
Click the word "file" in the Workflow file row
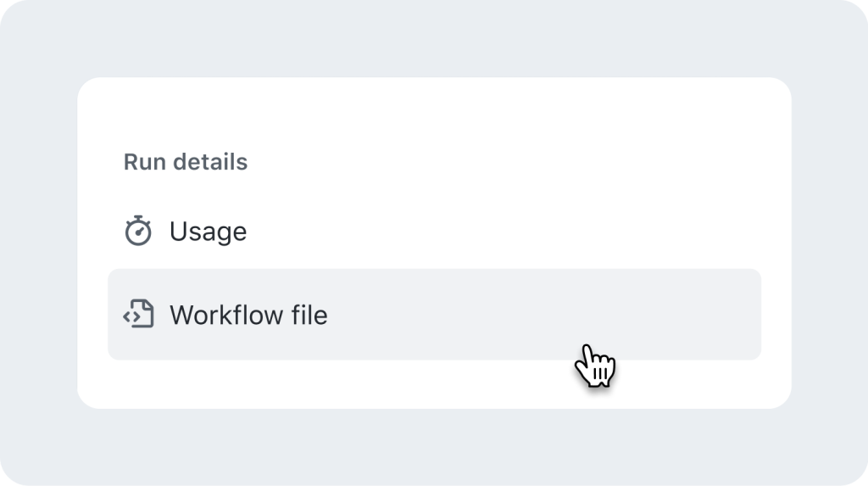(309, 315)
